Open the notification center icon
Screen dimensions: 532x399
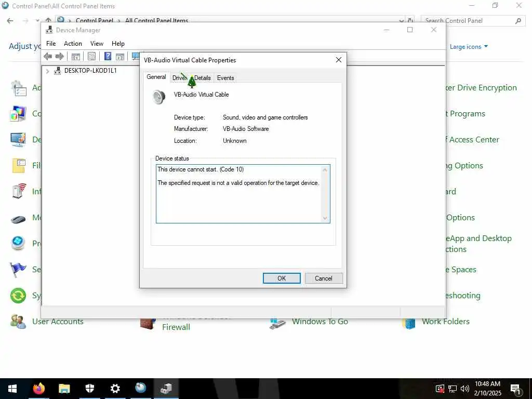tap(515, 389)
